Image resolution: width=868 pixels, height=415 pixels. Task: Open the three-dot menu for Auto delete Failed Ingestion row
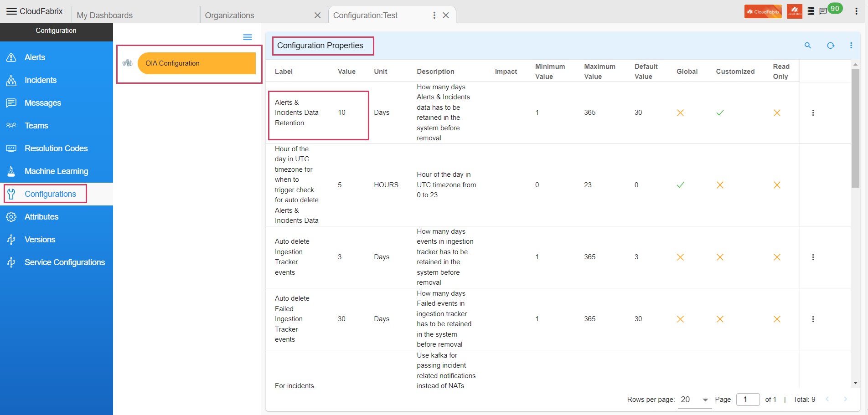pos(813,319)
